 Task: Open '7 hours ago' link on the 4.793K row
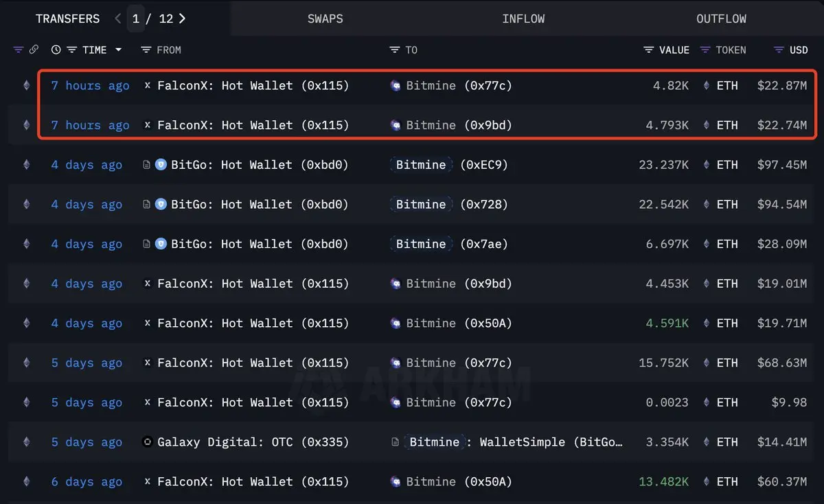coord(90,126)
